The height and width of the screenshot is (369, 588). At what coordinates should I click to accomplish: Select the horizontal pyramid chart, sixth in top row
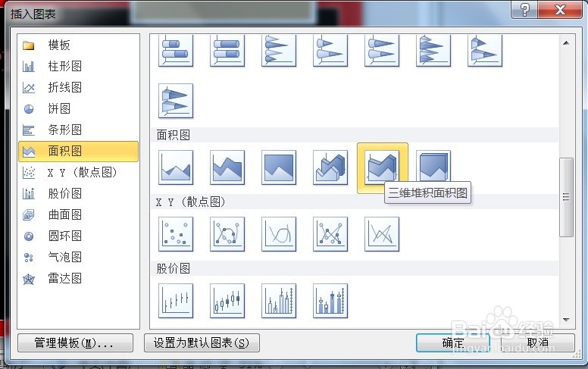pyautogui.click(x=433, y=51)
